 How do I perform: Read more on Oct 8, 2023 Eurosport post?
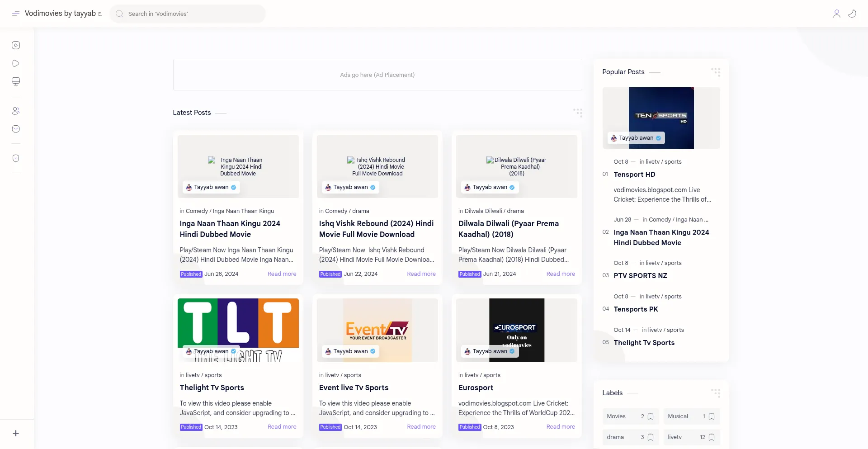pos(561,426)
